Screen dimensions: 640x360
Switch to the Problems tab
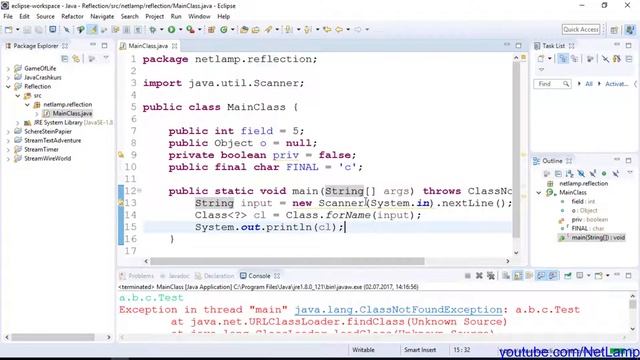[x=137, y=276]
